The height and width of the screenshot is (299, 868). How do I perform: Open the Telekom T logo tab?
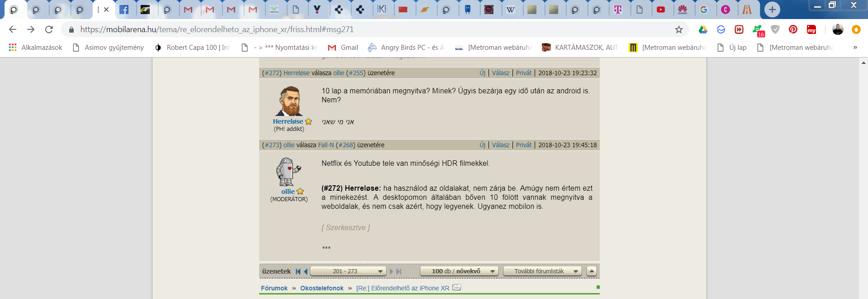[x=618, y=10]
